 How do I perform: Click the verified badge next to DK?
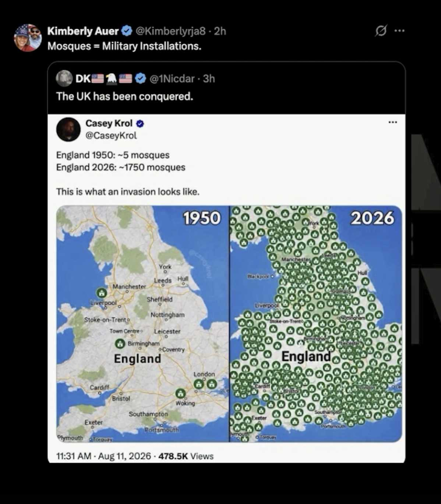(x=140, y=78)
